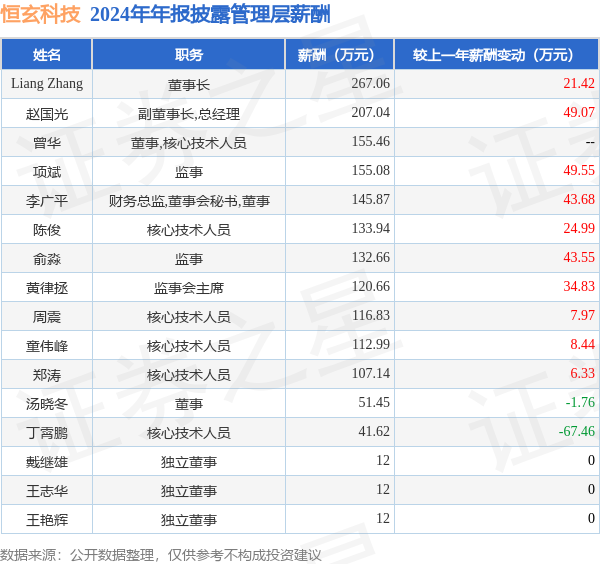This screenshot has height=564, width=600.
Task: Click the salary value 112.99
Action: [x=371, y=344]
